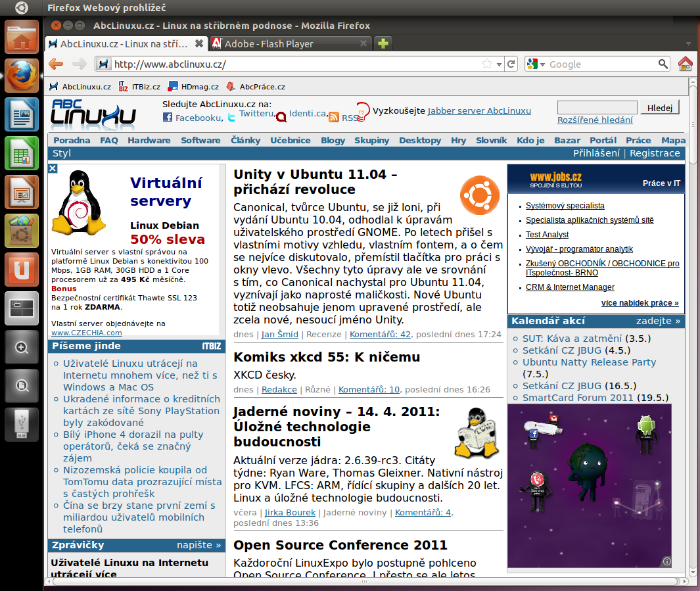Open the AbcPráce.cz bookmark
The width and height of the screenshot is (700, 591).
point(256,87)
